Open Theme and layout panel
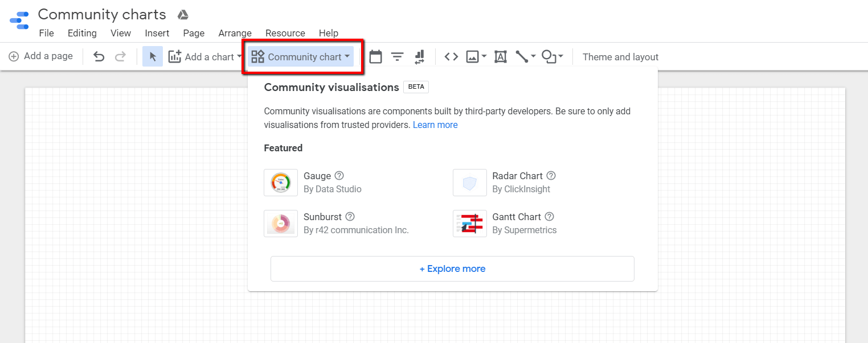 click(620, 57)
